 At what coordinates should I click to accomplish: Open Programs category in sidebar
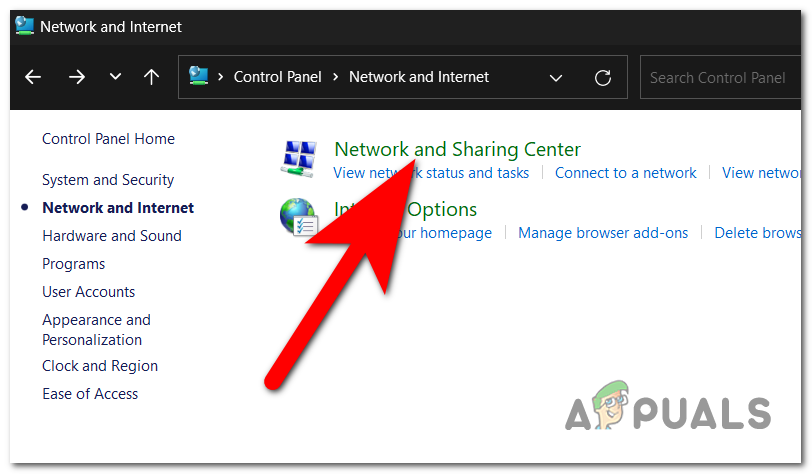tap(74, 264)
